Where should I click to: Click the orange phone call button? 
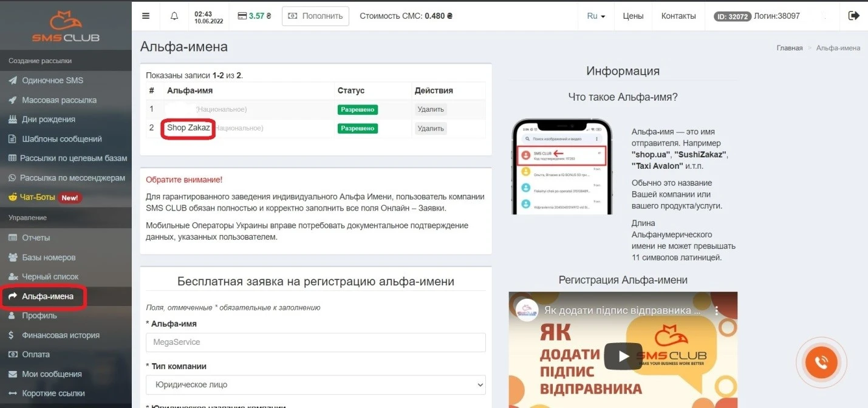pos(821,362)
